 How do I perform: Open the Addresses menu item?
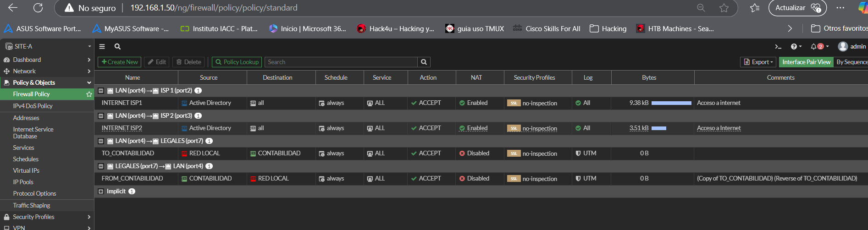click(26, 118)
